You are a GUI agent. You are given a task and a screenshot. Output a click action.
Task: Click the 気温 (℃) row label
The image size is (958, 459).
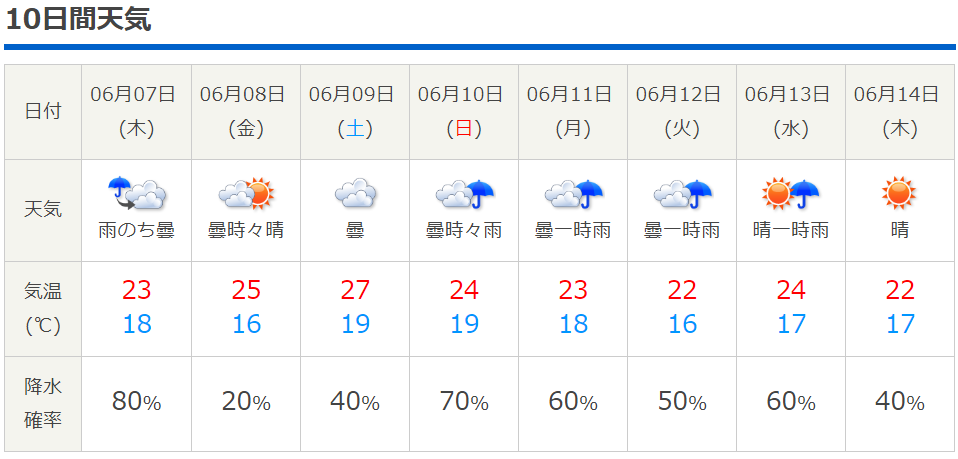[x=43, y=309]
